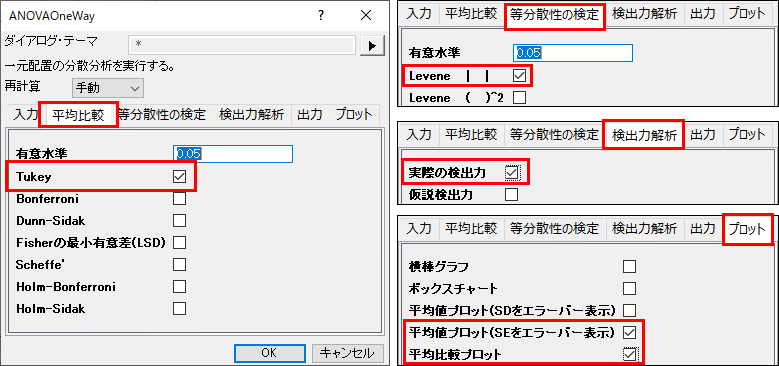This screenshot has height=366, width=779.
Task: Select 等分散性の検定 tab in top-right panel
Action: click(554, 14)
